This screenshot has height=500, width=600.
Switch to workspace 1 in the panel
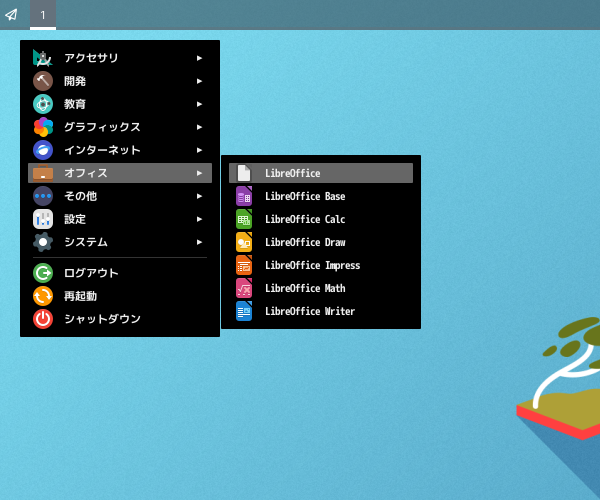43,15
